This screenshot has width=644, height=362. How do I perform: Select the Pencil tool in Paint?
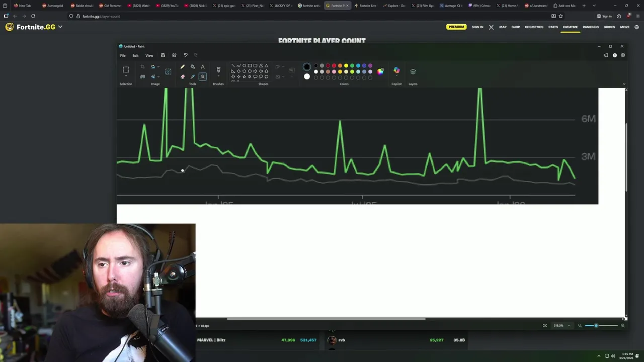point(183,67)
